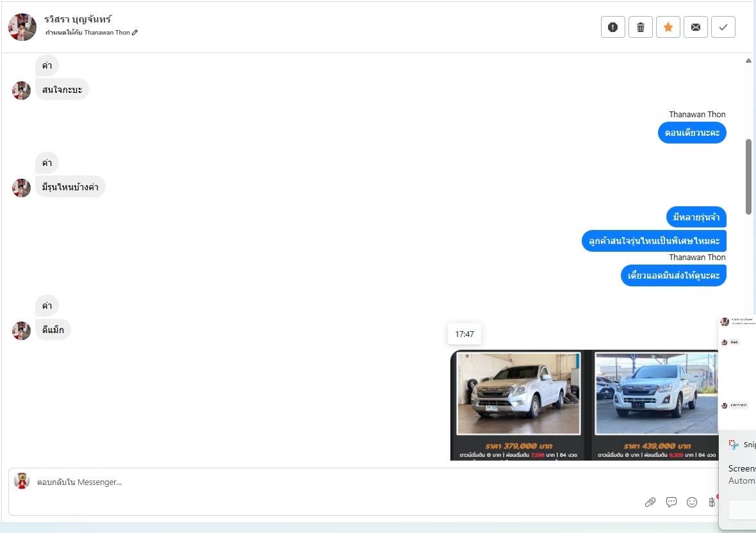The width and height of the screenshot is (756, 533).
Task: Mark conversation unread with envelope icon
Action: pos(695,27)
